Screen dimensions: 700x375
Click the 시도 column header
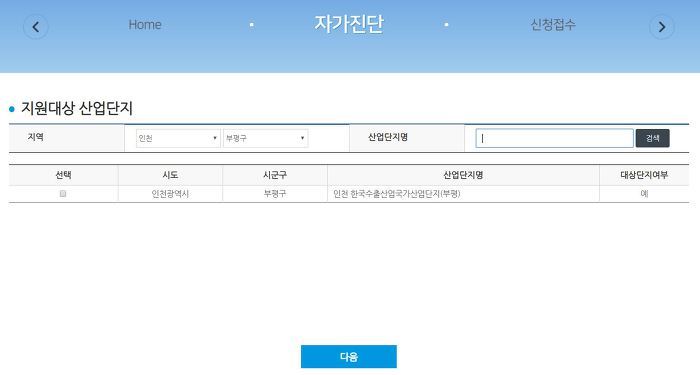click(x=170, y=175)
